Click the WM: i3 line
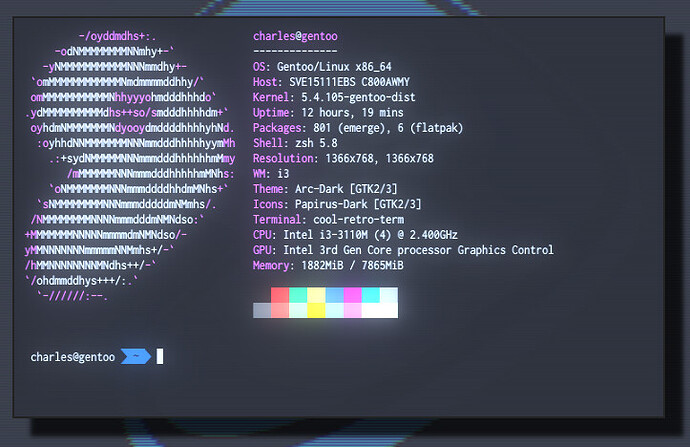 pos(271,174)
